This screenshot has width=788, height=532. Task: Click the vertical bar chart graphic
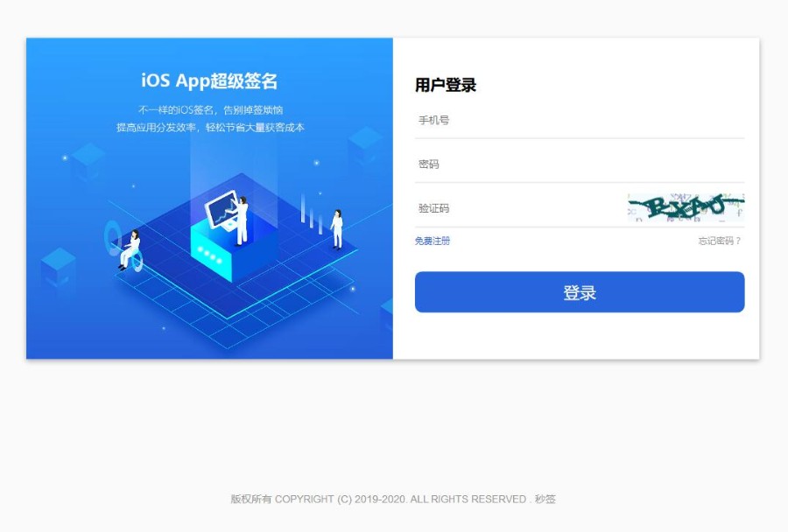pyautogui.click(x=311, y=213)
